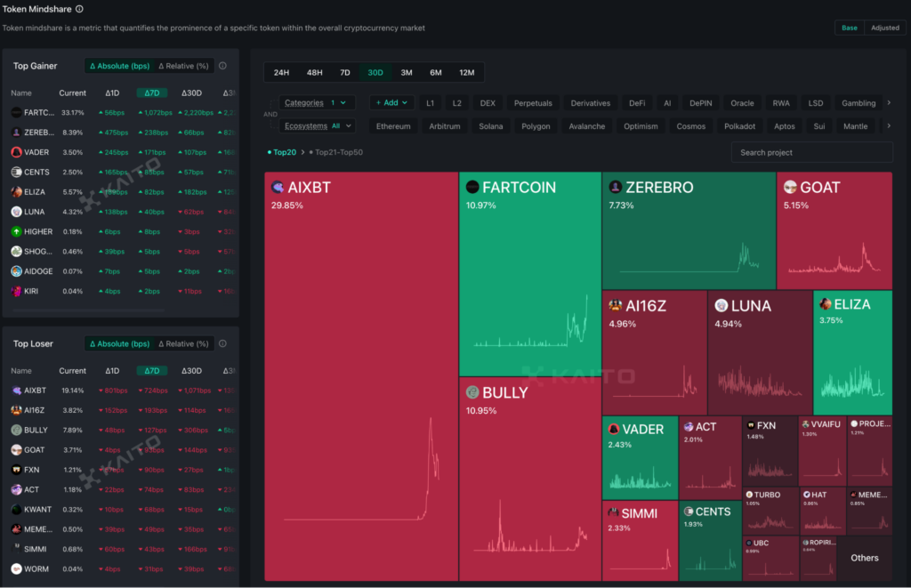Viewport: 911px width, 588px height.
Task: Select Relative (%) in Top Gainer
Action: (183, 66)
